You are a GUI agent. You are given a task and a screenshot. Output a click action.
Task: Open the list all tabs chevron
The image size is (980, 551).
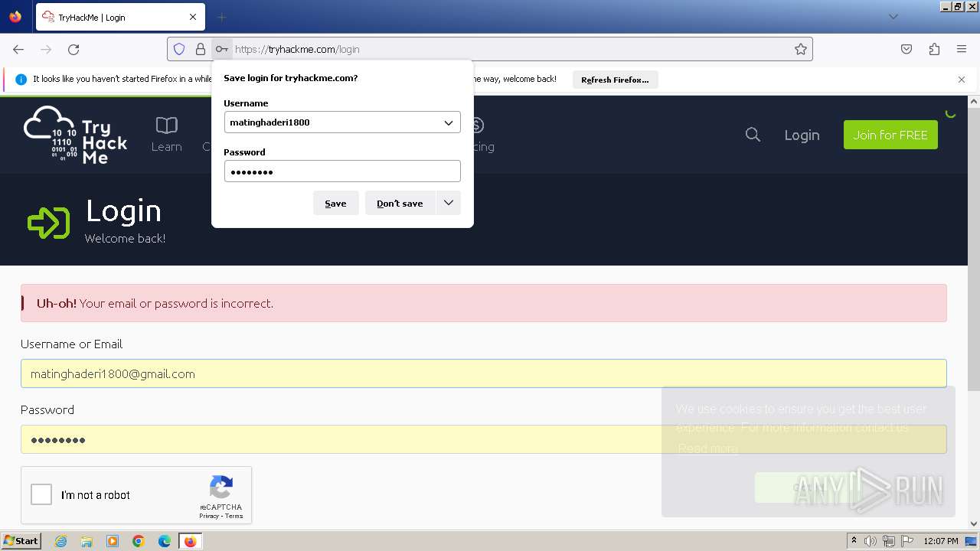893,17
